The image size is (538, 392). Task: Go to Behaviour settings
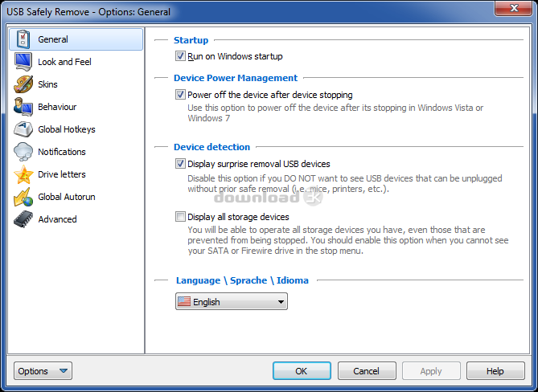pyautogui.click(x=76, y=107)
